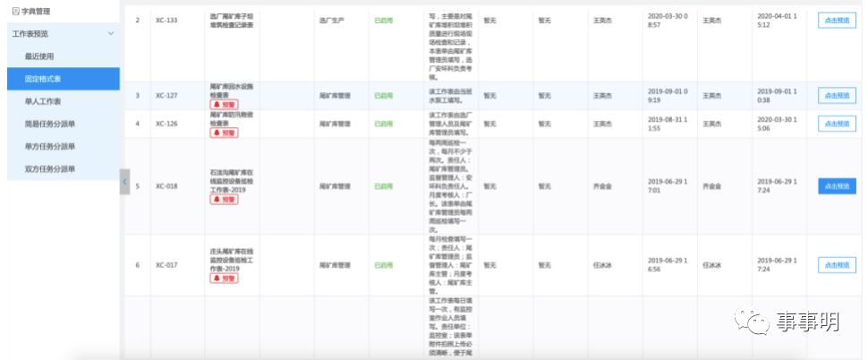Viewport: 868px width, 360px height.
Task: Click the 预警 bell tag on XC-127
Action: click(224, 105)
